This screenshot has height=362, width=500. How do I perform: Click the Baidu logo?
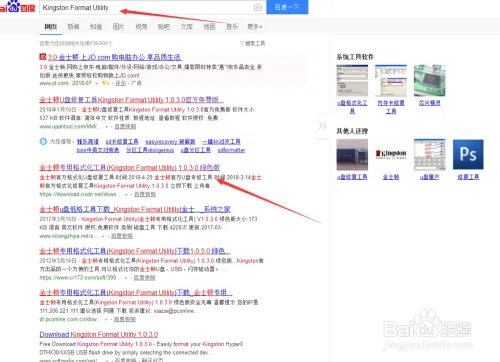tap(17, 7)
